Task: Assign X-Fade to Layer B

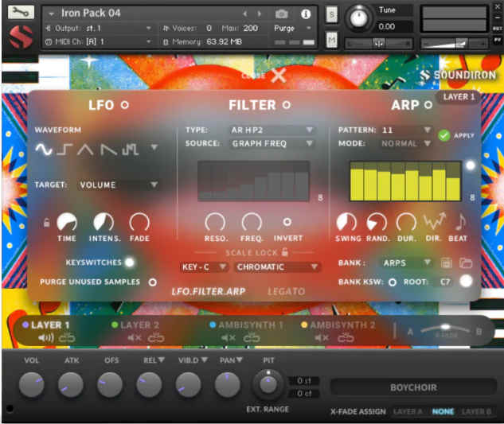Action: [476, 411]
